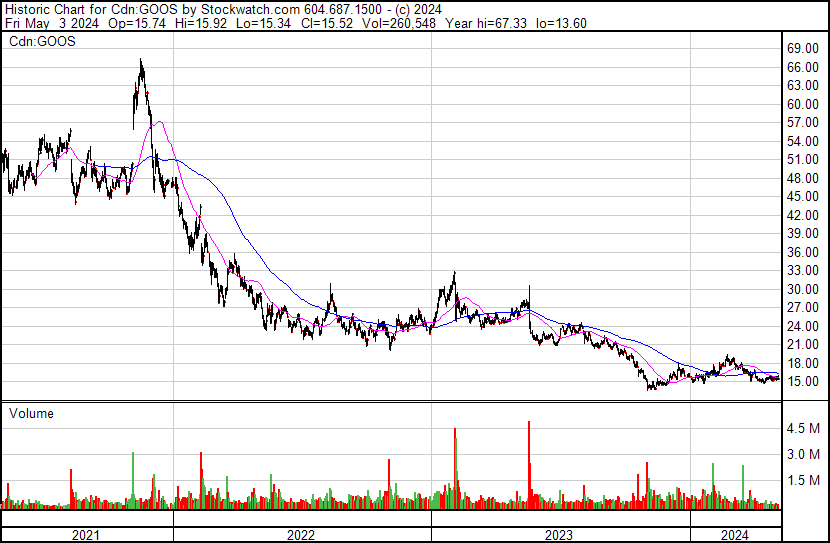Click the 'Hi=15.92' high value
The width and height of the screenshot is (830, 543).
[201, 23]
